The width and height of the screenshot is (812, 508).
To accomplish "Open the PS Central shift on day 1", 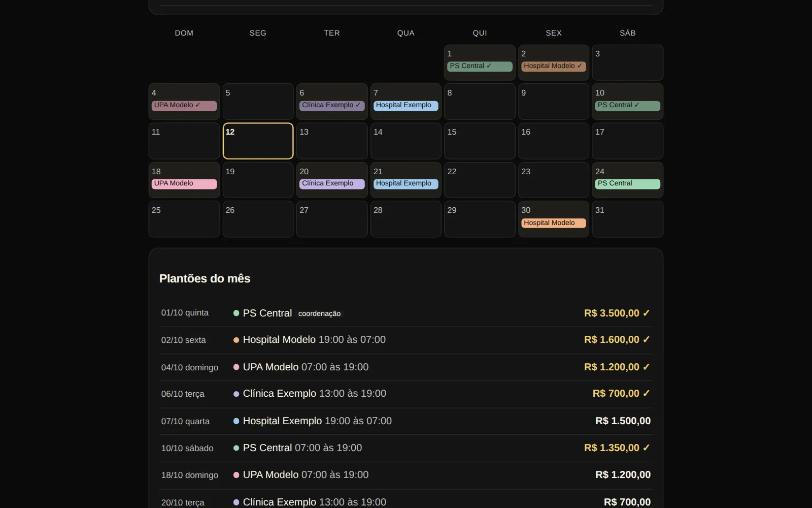I will click(x=480, y=66).
